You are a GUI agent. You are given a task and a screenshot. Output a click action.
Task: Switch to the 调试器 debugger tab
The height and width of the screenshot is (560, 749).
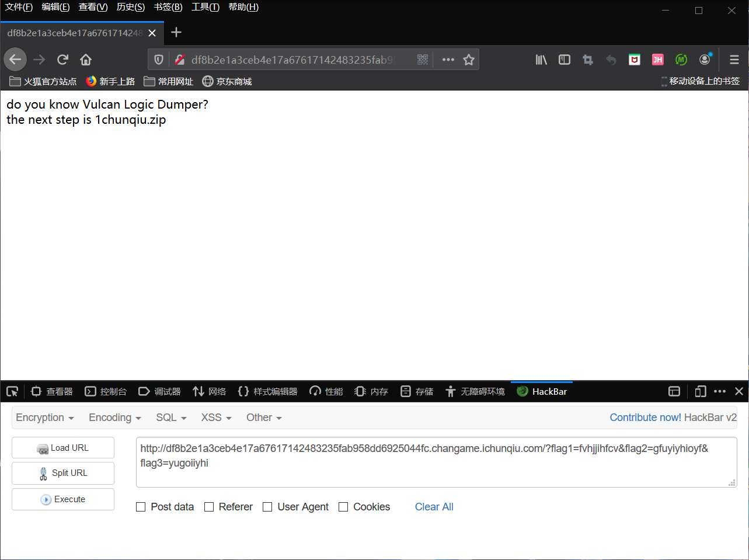click(x=159, y=391)
